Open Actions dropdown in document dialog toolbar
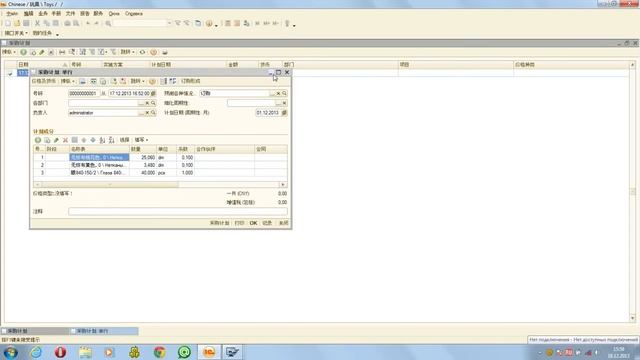Image resolution: width=640 pixels, height=360 pixels. point(67,81)
